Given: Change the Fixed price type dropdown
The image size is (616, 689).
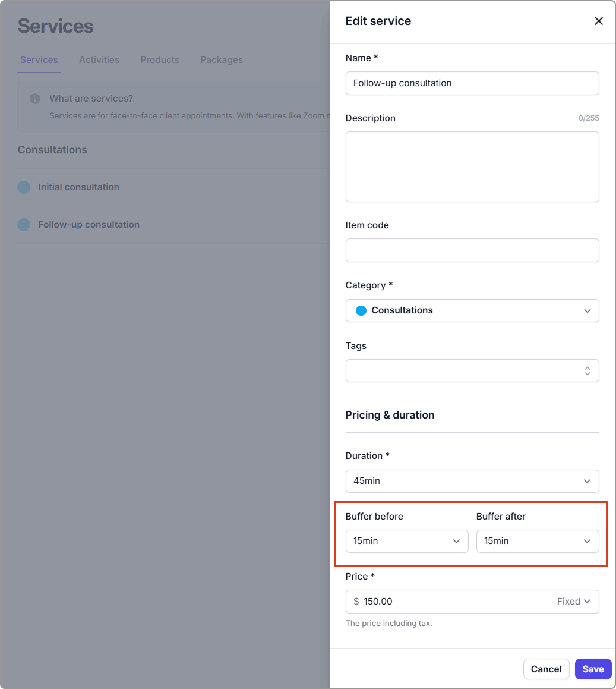Looking at the screenshot, I should coord(574,602).
